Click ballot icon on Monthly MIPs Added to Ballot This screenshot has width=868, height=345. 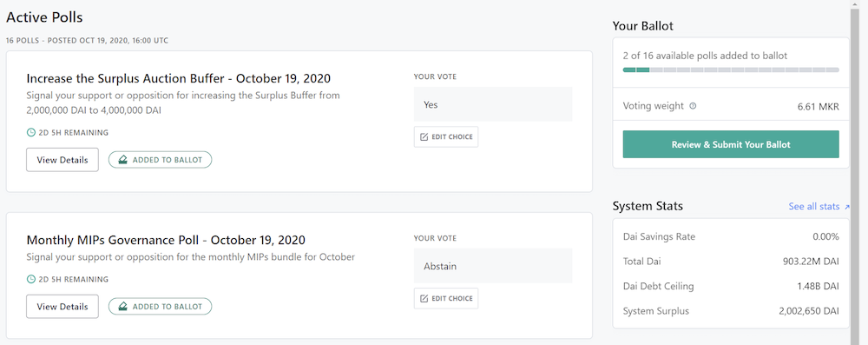pos(123,306)
